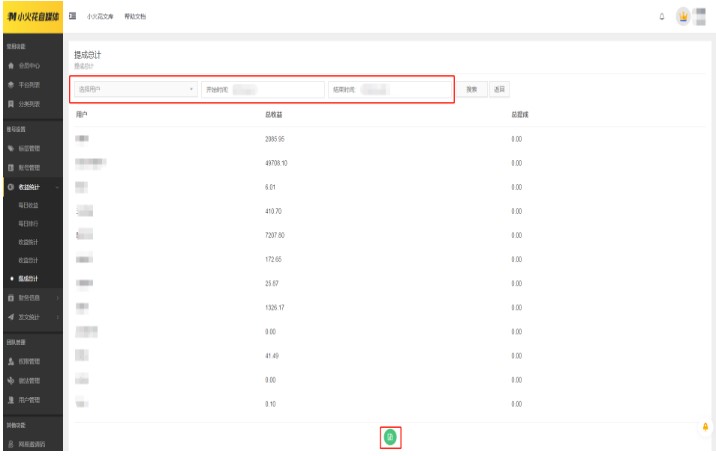Image resolution: width=716 pixels, height=456 pixels.
Task: Click the icon beside 账号管理
Action: click(11, 168)
